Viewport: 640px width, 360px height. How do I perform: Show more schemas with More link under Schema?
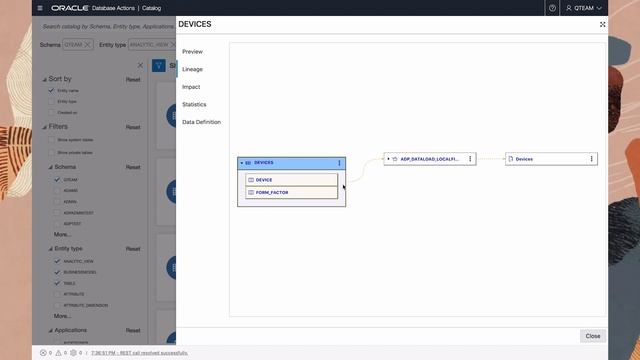pos(62,234)
